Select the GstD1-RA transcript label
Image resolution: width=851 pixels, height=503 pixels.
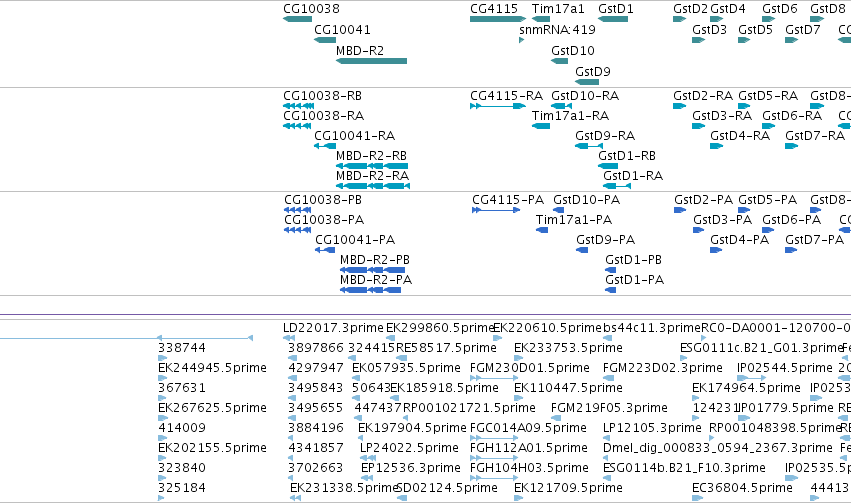[x=633, y=176]
